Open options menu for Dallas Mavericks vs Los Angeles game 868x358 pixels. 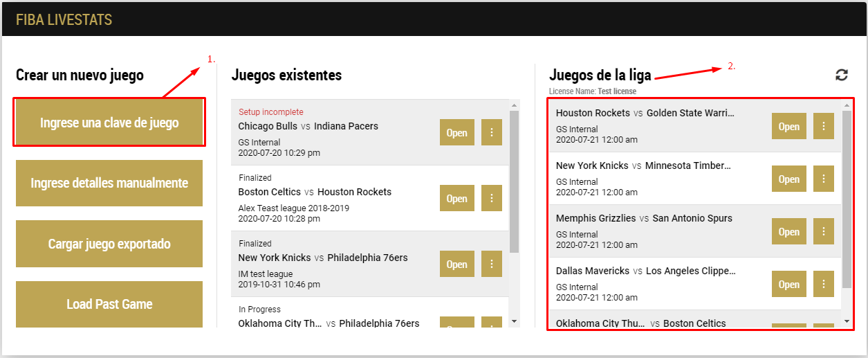(x=823, y=285)
